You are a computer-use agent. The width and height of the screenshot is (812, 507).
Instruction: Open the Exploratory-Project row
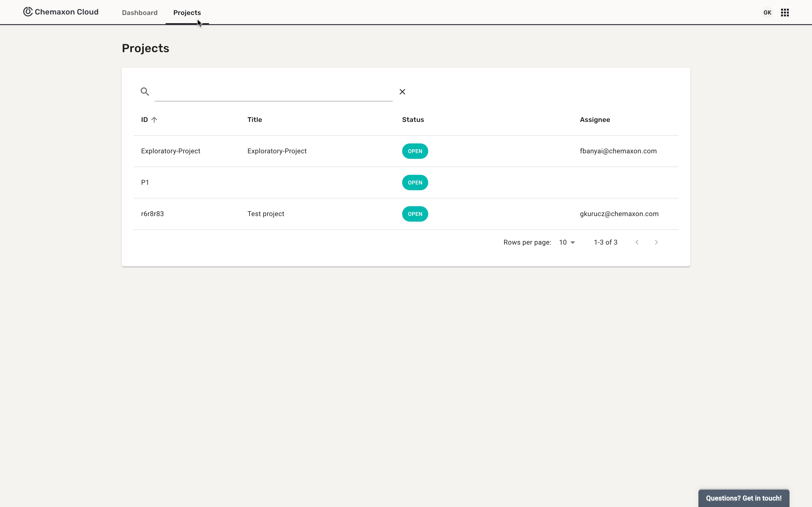[x=170, y=151]
